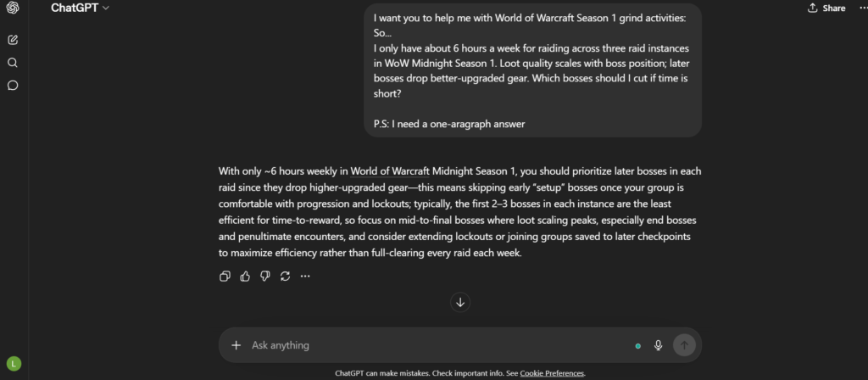Open the chats bubble icon in the sidebar

pyautogui.click(x=13, y=86)
